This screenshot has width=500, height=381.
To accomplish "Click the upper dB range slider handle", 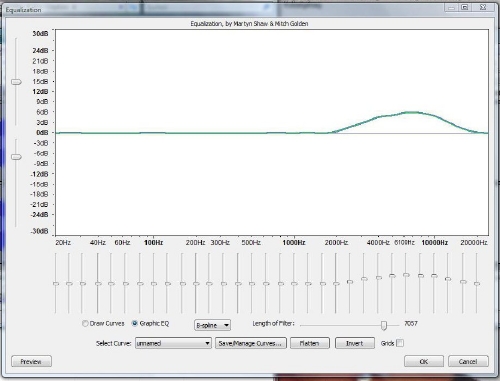I will (x=16, y=82).
